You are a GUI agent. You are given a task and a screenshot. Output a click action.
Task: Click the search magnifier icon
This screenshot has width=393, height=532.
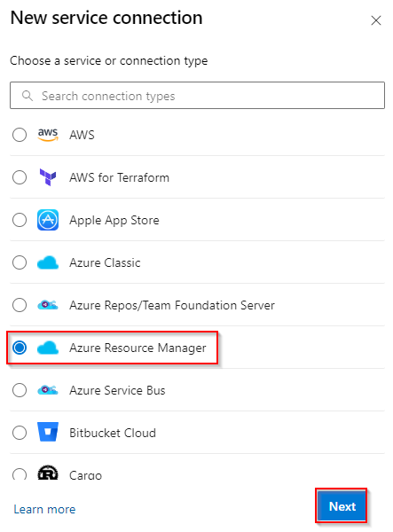tap(28, 96)
